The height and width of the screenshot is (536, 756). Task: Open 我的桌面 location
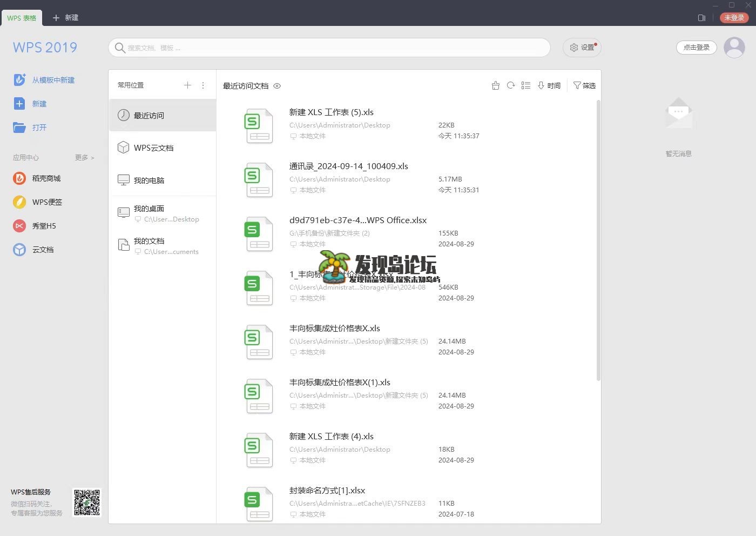[163, 213]
